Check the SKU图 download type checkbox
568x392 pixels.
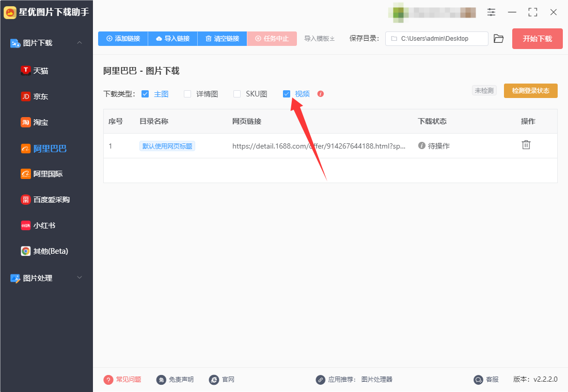(x=237, y=94)
